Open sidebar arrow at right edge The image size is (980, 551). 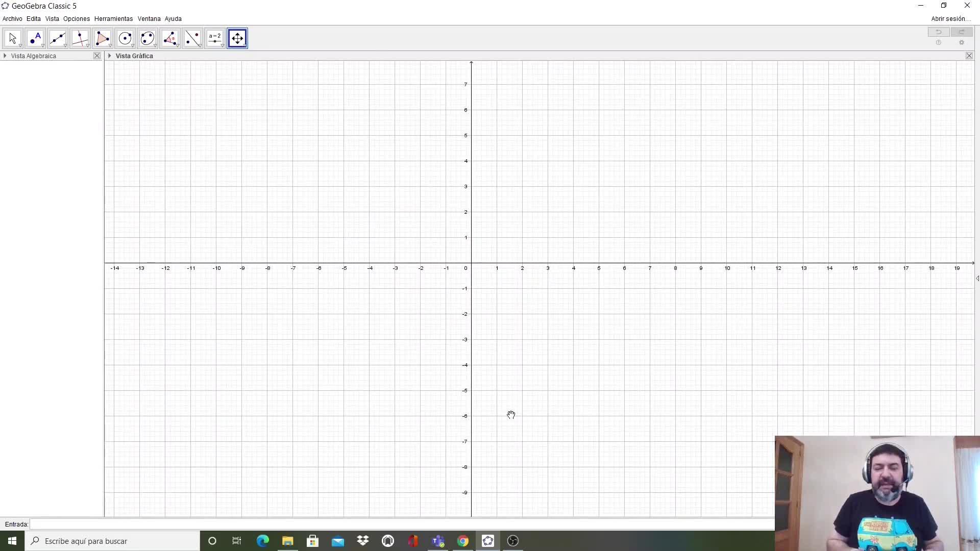pos(977,278)
